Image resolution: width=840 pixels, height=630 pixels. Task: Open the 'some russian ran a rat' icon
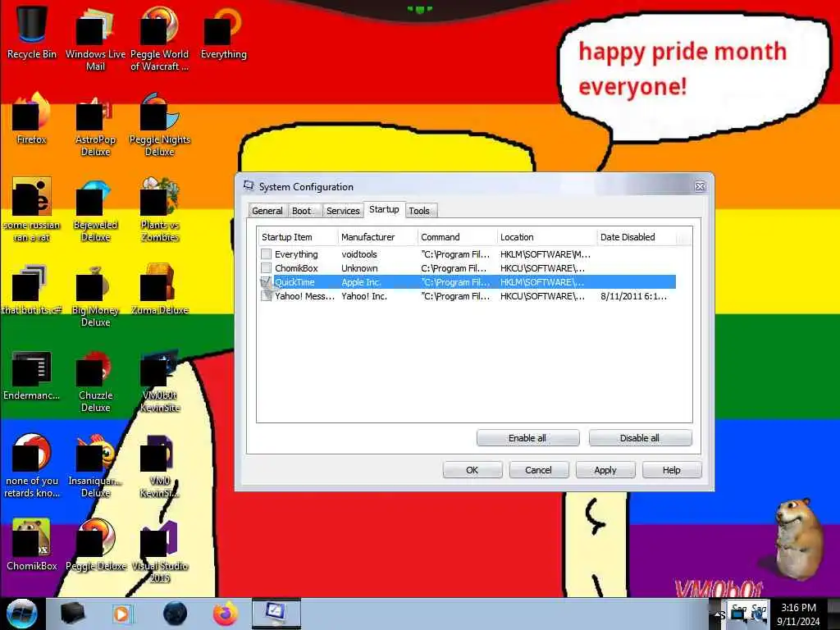pyautogui.click(x=32, y=210)
